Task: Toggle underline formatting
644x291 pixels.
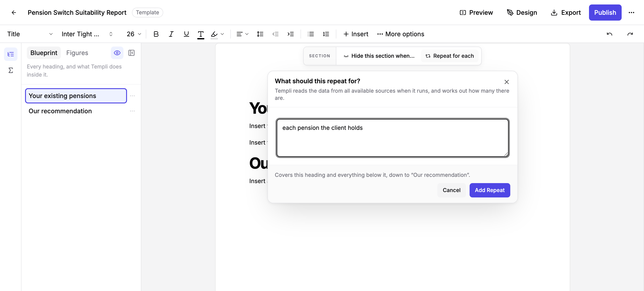Action: click(186, 34)
